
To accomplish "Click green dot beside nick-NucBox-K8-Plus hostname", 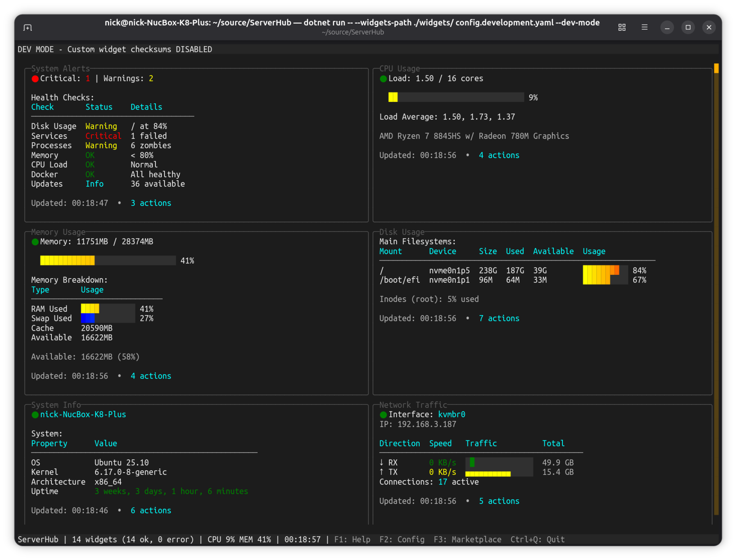I will click(x=35, y=415).
